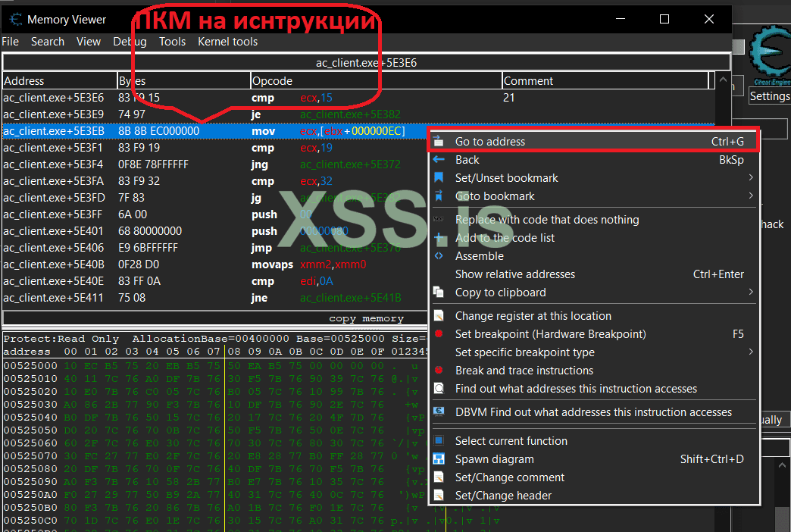Open the View menu
Image resolution: width=791 pixels, height=532 pixels.
pyautogui.click(x=89, y=42)
